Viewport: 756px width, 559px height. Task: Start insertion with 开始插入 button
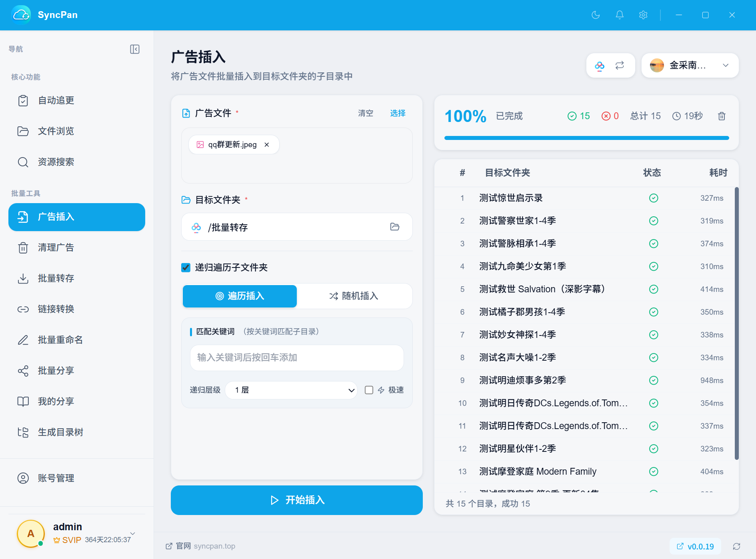[x=296, y=500]
